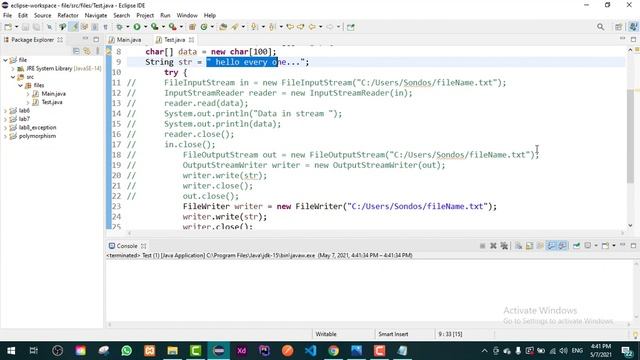Toggle Scroll Lock in Console toolbar
The image size is (640, 360).
click(529, 246)
